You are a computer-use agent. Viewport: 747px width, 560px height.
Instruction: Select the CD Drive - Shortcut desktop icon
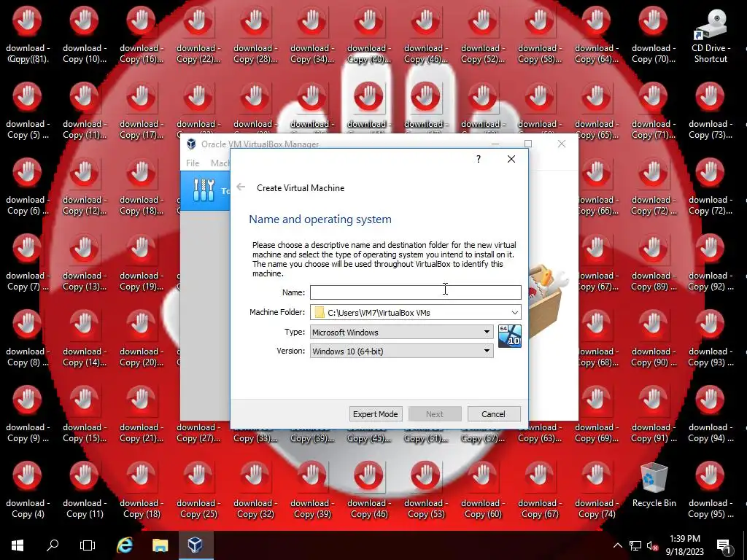tap(711, 37)
